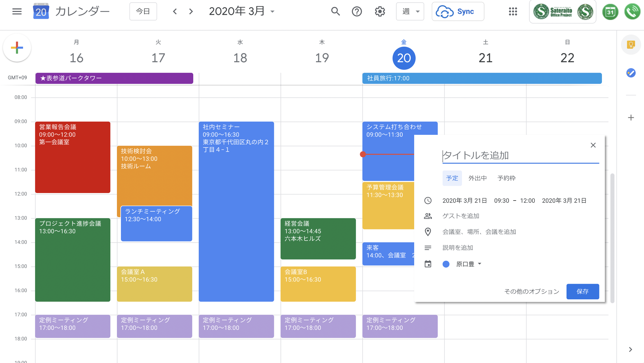Go to next week arrow
This screenshot has height=363, width=644.
click(191, 12)
